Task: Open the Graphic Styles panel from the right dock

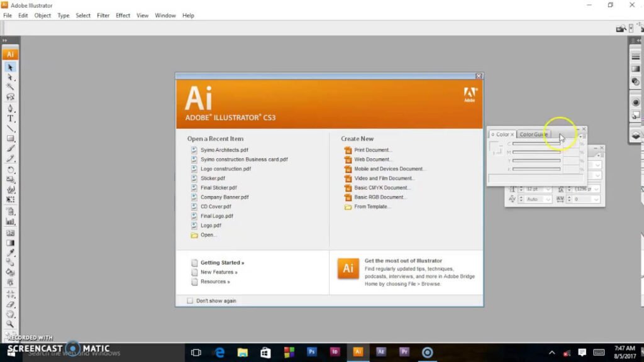Action: [x=635, y=116]
